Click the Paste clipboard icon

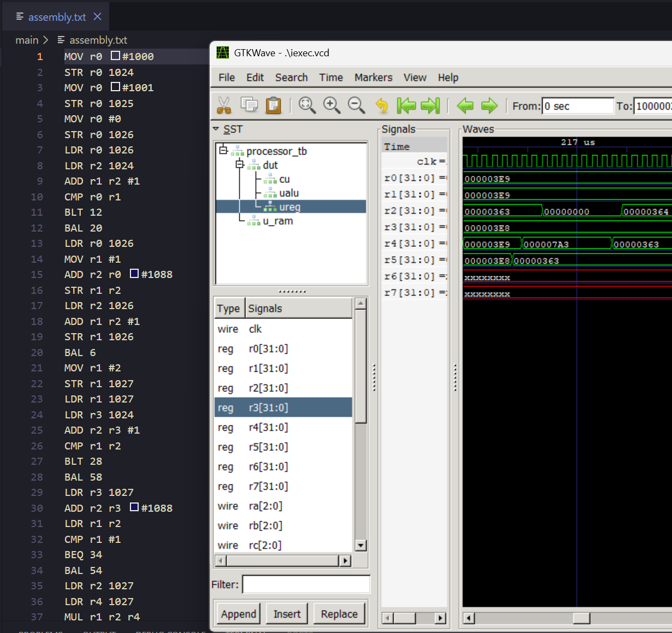point(273,105)
